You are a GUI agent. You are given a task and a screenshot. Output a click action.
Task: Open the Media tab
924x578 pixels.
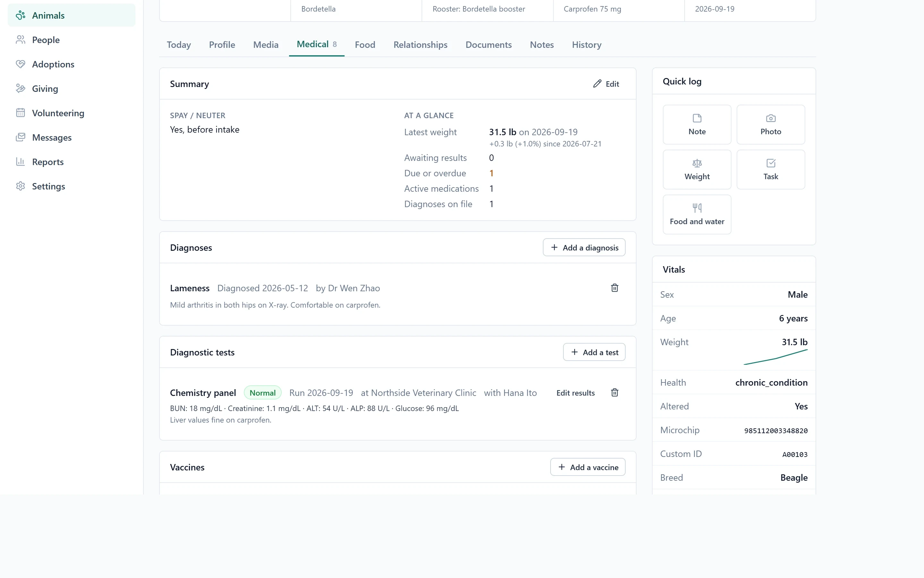tap(266, 45)
